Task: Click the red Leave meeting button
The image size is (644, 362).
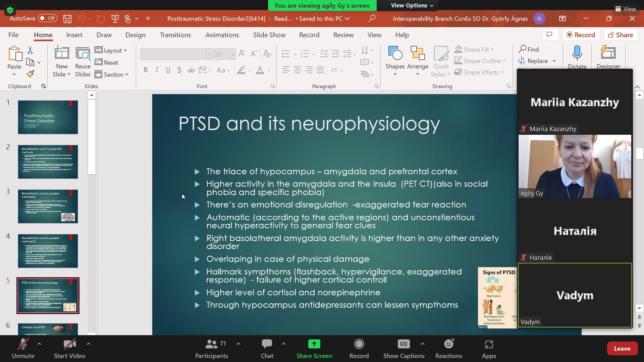Action: (x=622, y=349)
